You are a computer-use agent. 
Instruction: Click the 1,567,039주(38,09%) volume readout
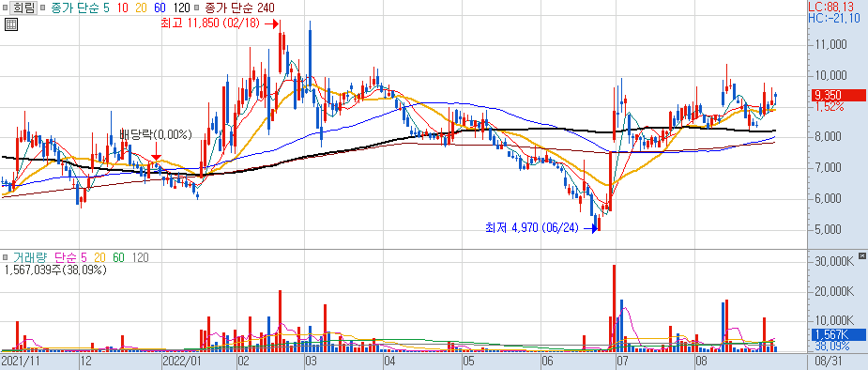[55, 270]
